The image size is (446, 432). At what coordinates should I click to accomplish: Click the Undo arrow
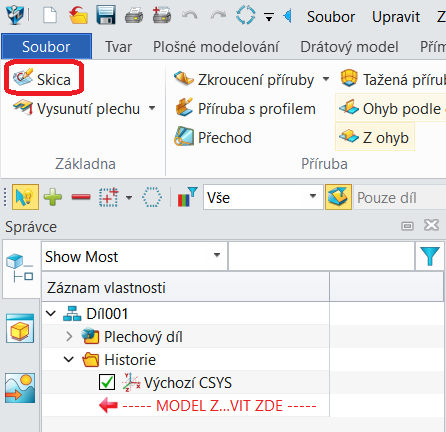coord(190,15)
